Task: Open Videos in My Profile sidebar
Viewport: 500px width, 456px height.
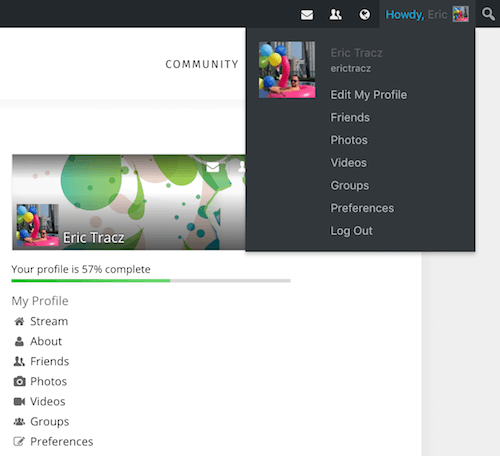Action: [x=48, y=401]
